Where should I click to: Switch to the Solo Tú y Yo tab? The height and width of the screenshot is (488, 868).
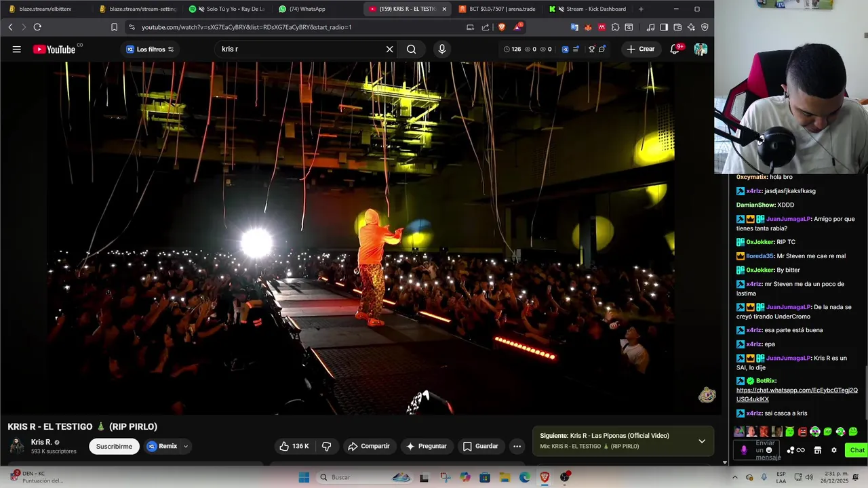pos(229,9)
